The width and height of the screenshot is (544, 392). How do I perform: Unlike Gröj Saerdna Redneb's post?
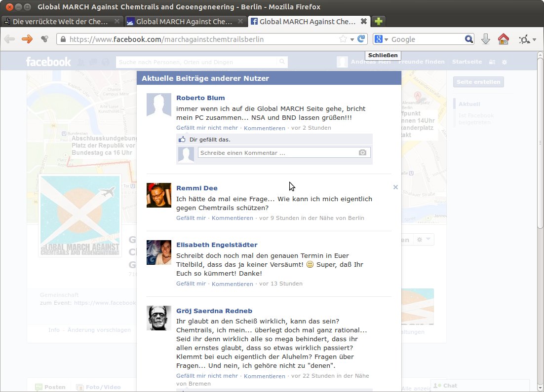(207, 376)
